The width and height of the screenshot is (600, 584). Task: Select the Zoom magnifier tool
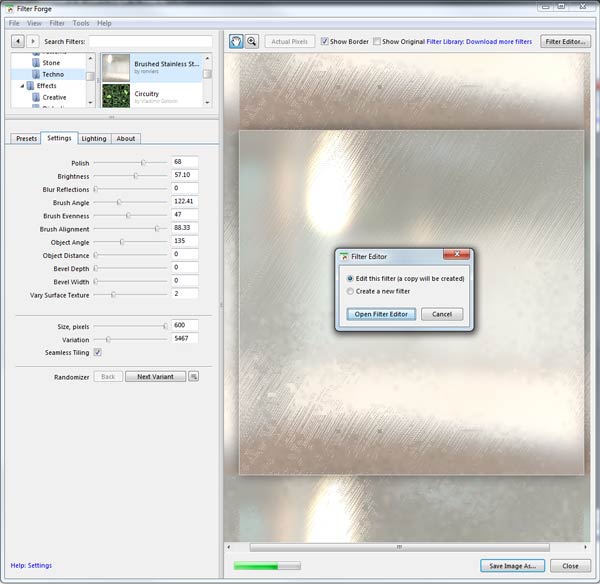pyautogui.click(x=251, y=41)
